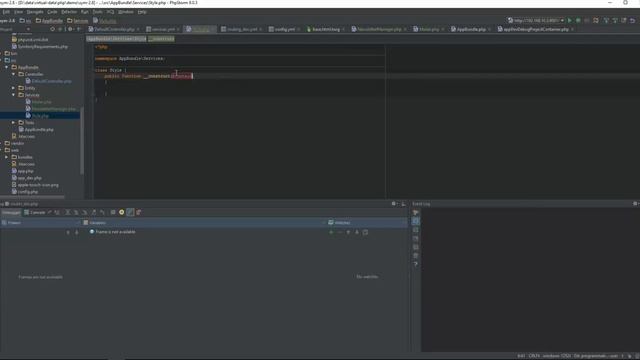640x360 pixels.
Task: Click the Move watch up arrow
Action: pos(348,232)
